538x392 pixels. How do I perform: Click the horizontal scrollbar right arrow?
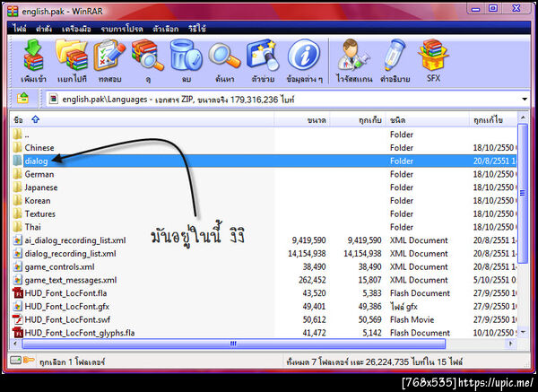(510, 344)
